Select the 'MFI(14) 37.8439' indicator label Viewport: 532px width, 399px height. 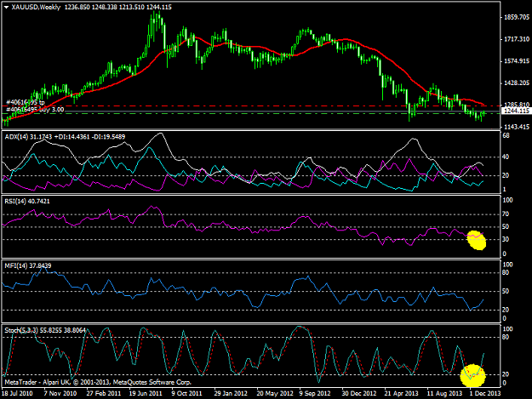[x=28, y=265]
